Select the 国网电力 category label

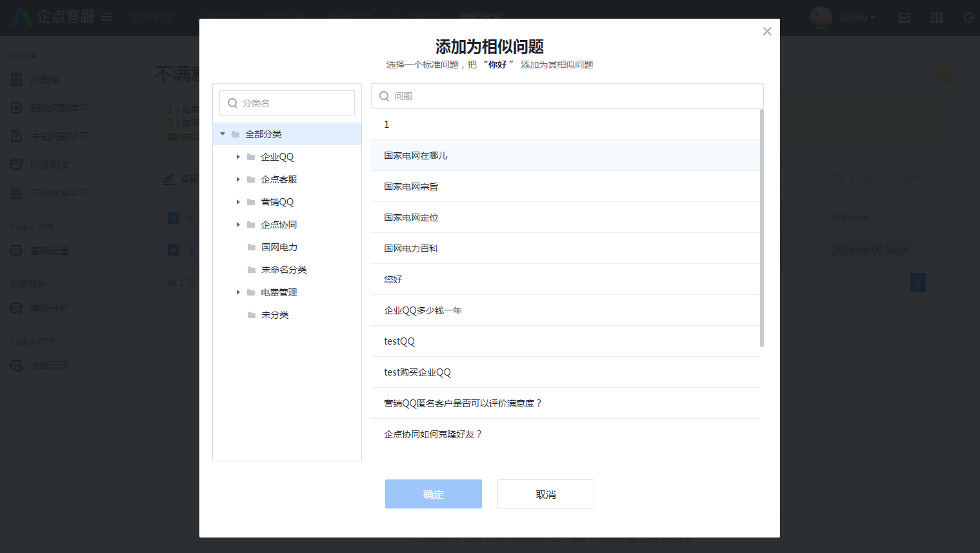[x=279, y=247]
